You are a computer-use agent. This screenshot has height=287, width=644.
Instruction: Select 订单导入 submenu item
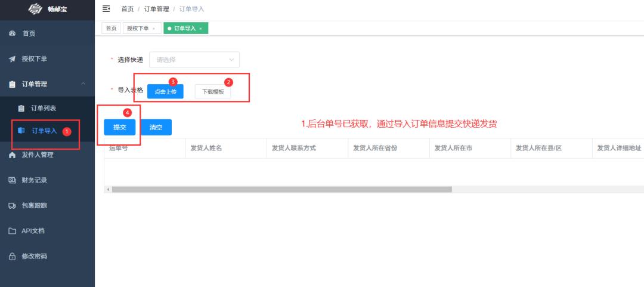click(47, 131)
